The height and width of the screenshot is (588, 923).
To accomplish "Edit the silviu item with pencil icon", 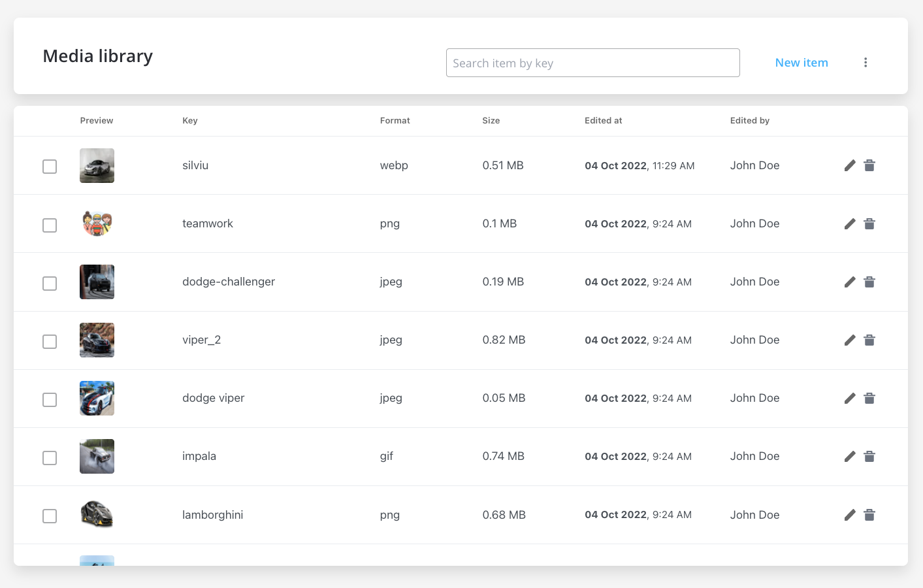I will (x=849, y=165).
